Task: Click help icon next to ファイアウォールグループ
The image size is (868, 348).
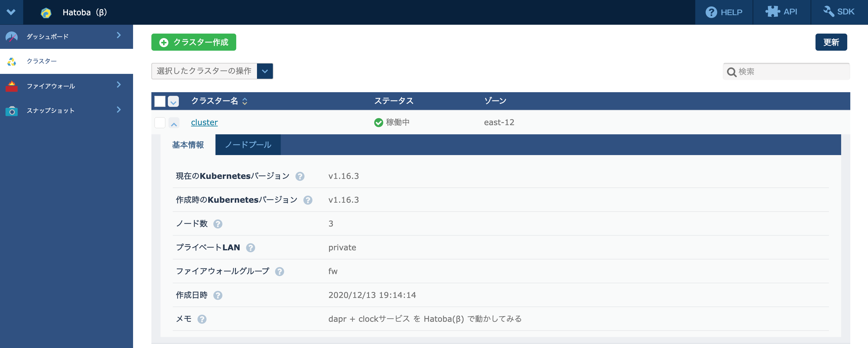Action: pos(279,271)
